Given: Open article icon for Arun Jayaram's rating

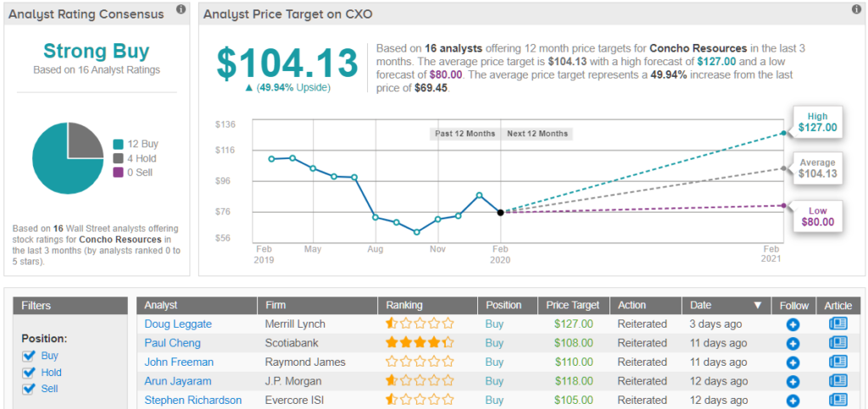Looking at the screenshot, I should (x=837, y=381).
